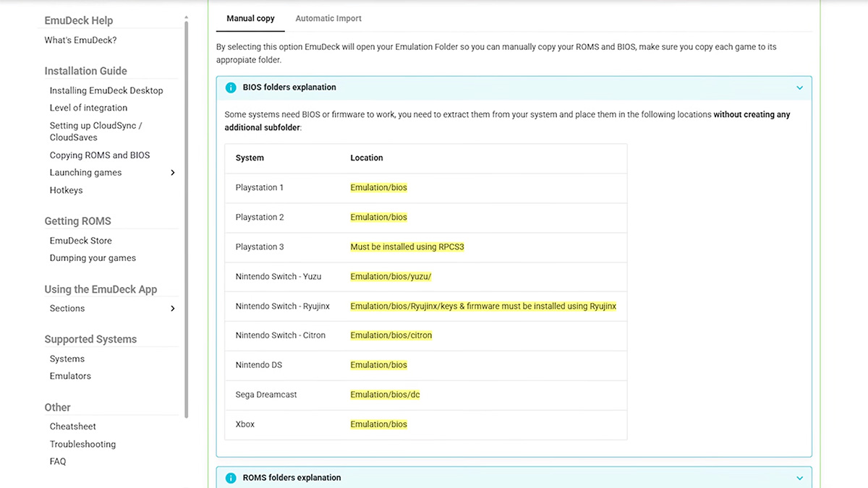
Task: Click the ROMS folders explanation info icon
Action: click(231, 478)
